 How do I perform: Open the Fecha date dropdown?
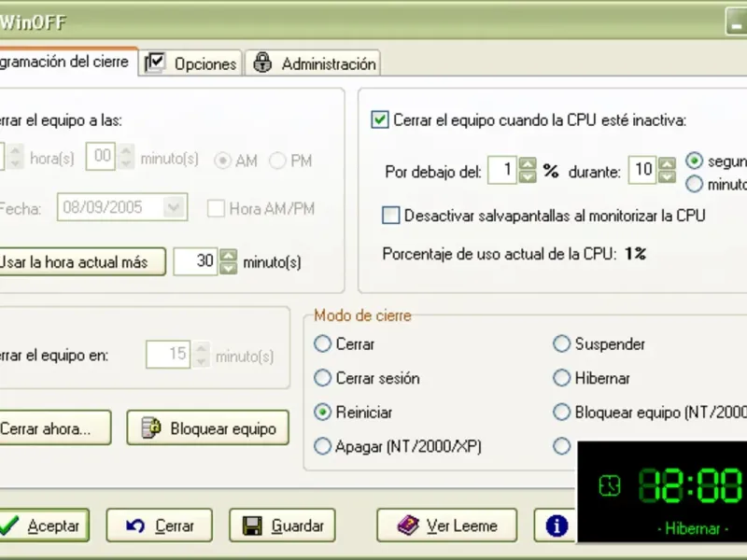click(174, 207)
